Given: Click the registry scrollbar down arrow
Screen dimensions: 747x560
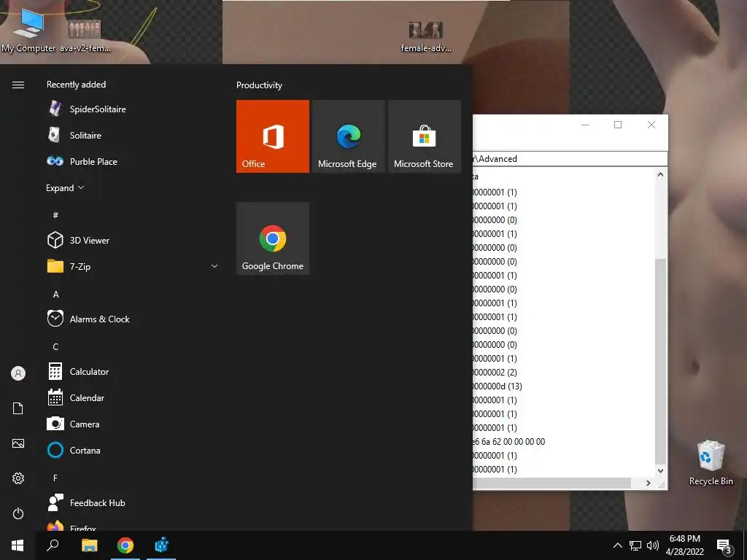Looking at the screenshot, I should (660, 470).
